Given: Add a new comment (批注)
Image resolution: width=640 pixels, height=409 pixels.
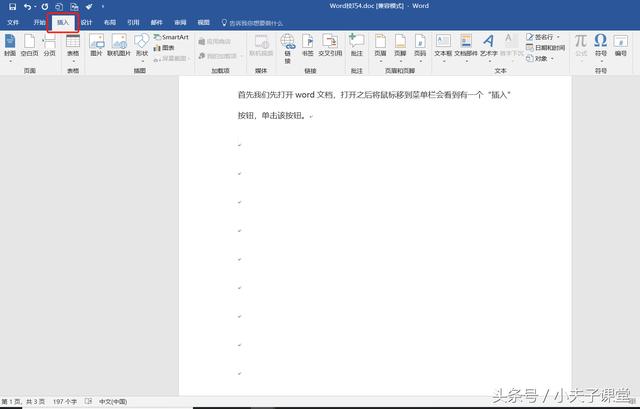Looking at the screenshot, I should pos(356,45).
